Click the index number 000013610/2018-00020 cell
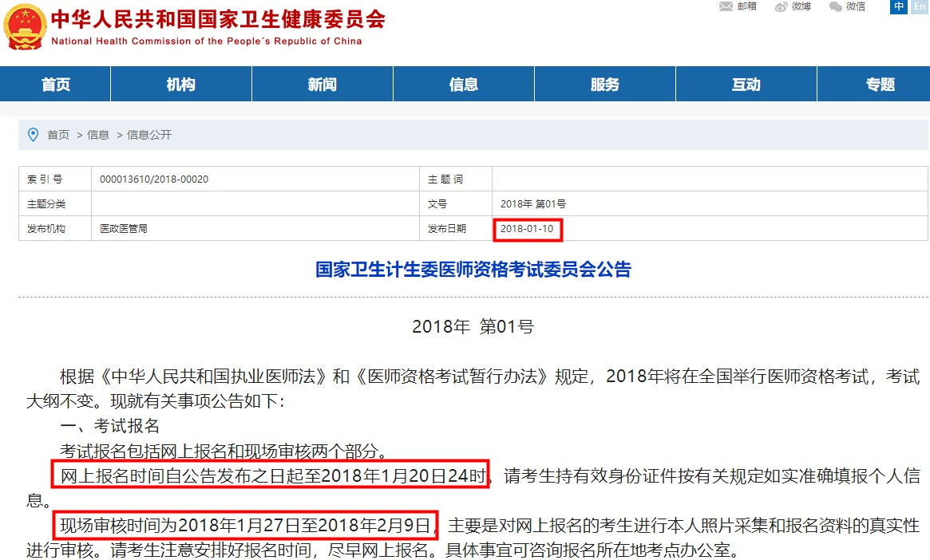 click(154, 179)
